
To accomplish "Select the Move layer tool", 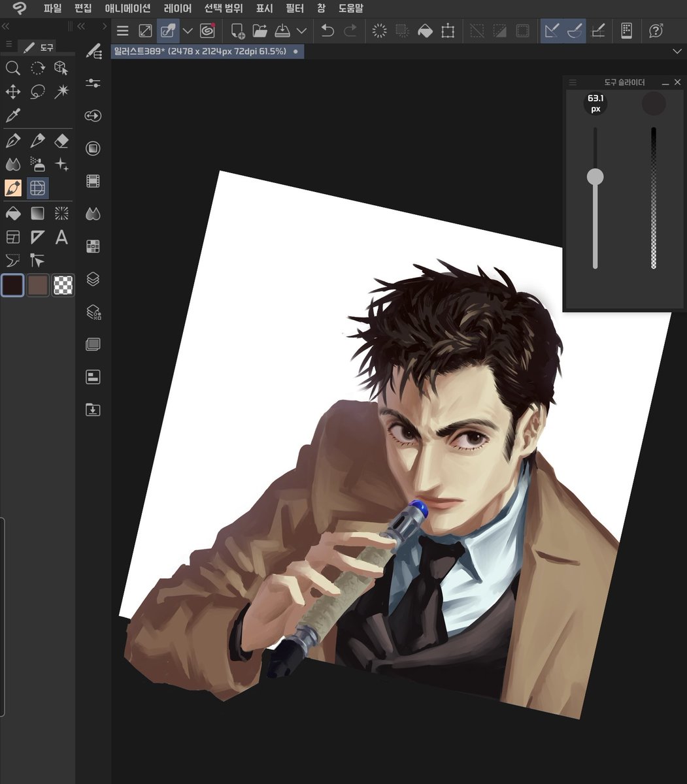I will pyautogui.click(x=13, y=91).
